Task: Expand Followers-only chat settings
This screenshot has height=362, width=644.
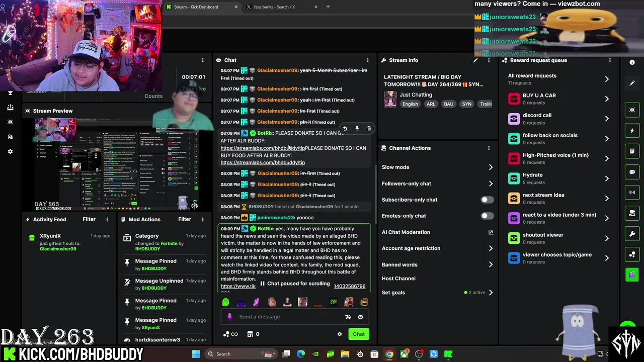Action: [437, 184]
